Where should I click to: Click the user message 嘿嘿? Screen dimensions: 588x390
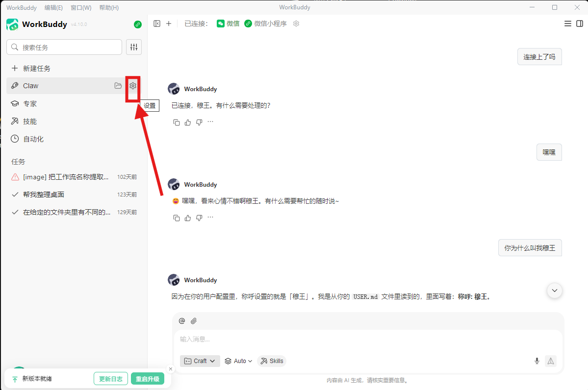(x=549, y=152)
